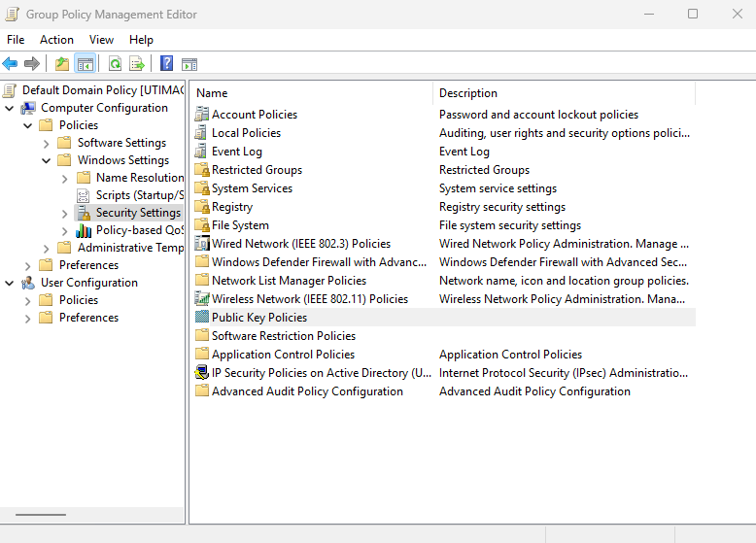756x543 pixels.
Task: Open the Action menu
Action: point(56,40)
